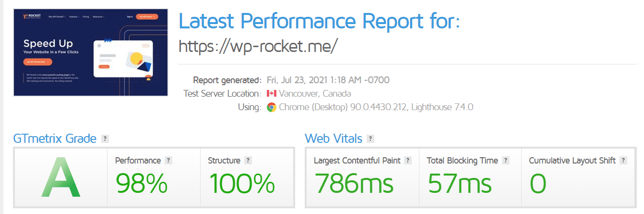Click the 98% Performance score

(142, 183)
